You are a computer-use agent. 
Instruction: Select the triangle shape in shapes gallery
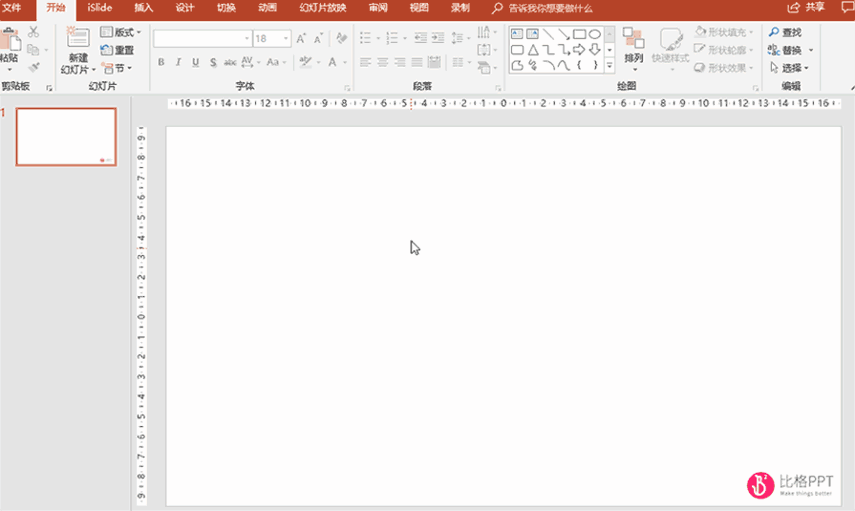533,50
